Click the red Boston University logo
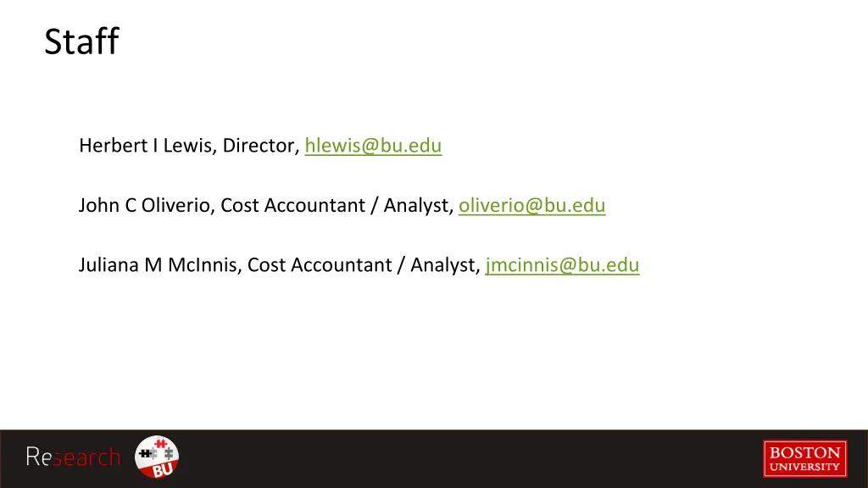This screenshot has height=488, width=868. tap(805, 458)
